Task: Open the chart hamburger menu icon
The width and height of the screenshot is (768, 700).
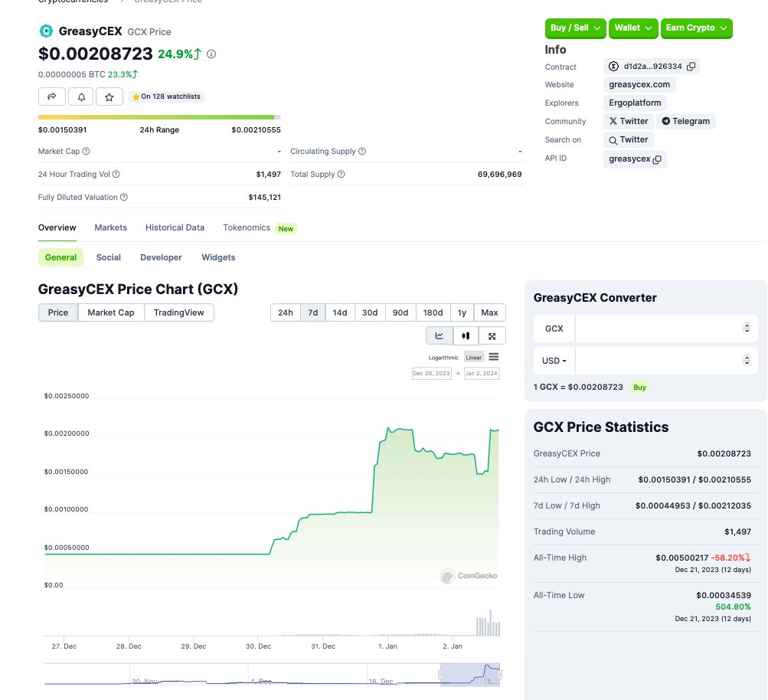Action: pyautogui.click(x=494, y=357)
